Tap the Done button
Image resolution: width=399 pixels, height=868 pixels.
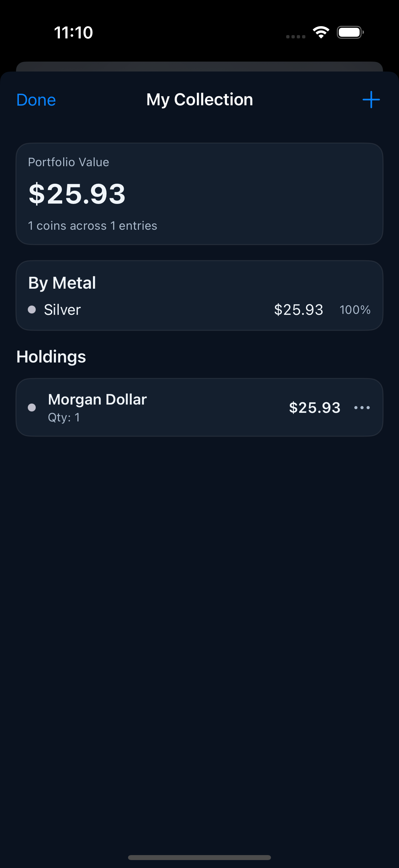pos(36,100)
